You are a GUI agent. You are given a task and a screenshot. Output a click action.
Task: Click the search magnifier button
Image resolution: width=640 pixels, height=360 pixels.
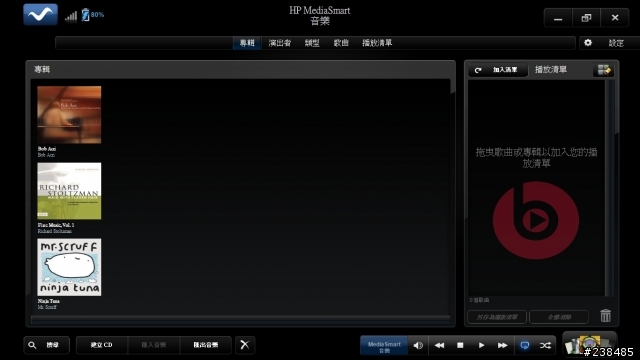point(46,345)
